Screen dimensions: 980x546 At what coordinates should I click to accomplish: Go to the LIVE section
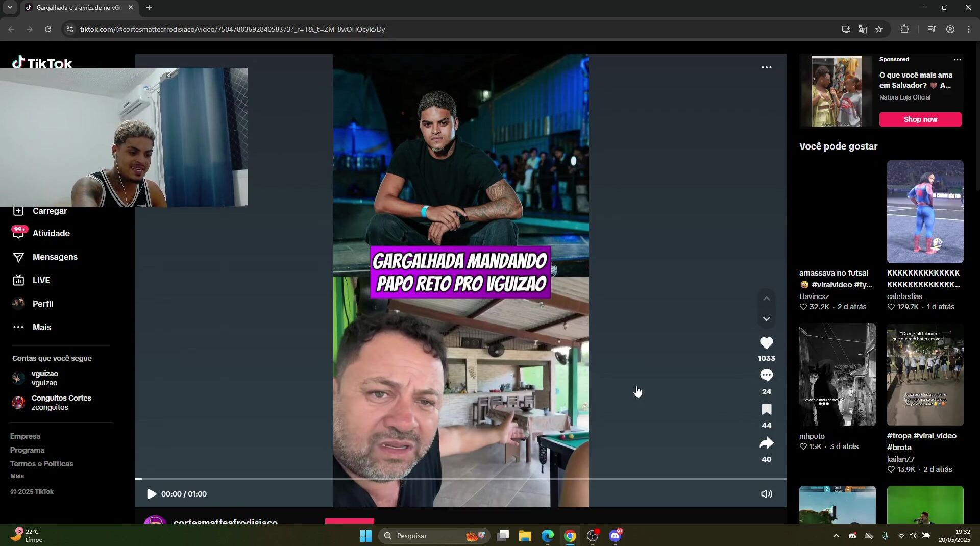click(x=41, y=281)
